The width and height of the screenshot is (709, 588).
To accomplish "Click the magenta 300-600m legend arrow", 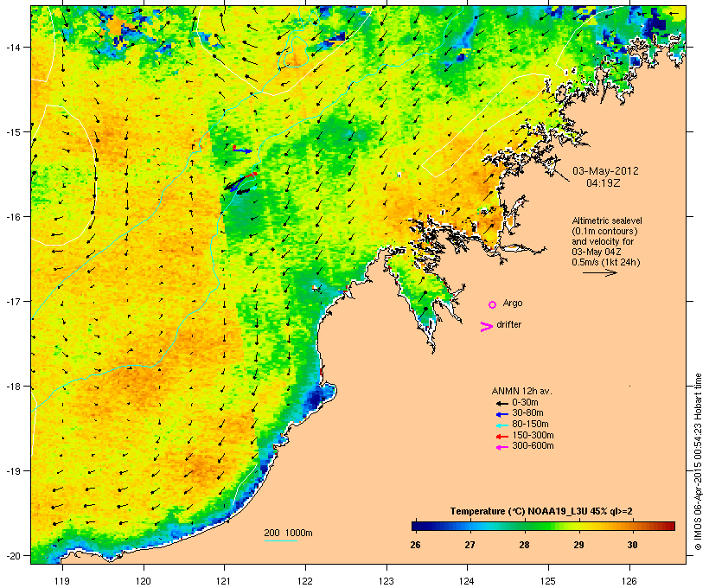I will [x=501, y=447].
